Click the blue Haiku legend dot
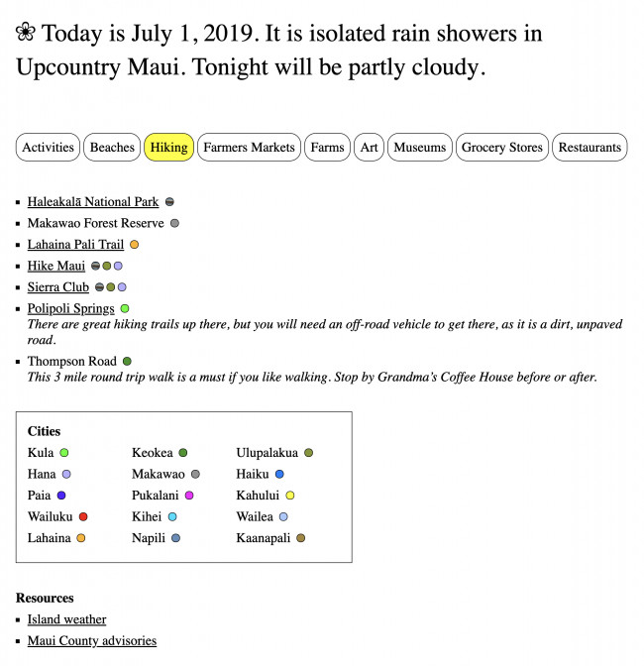This screenshot has width=644, height=666. (279, 474)
